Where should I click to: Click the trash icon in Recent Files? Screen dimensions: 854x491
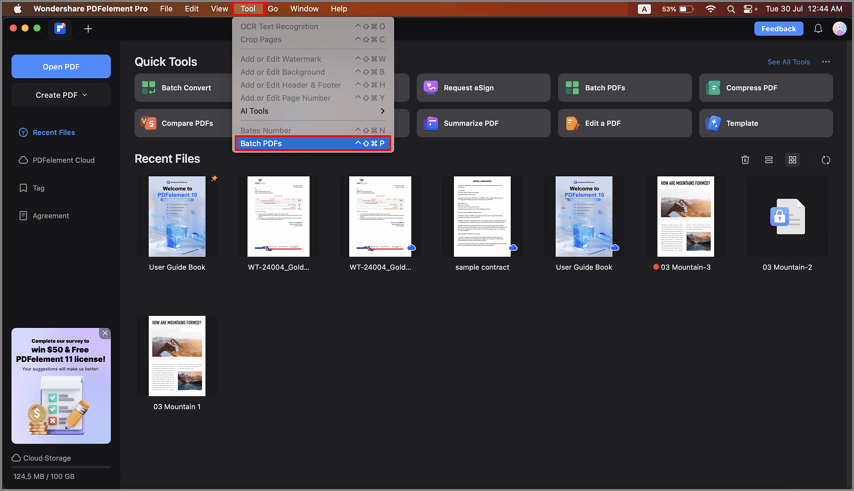point(745,160)
